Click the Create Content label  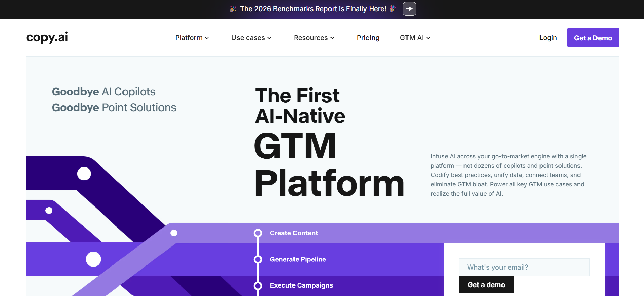tap(294, 233)
